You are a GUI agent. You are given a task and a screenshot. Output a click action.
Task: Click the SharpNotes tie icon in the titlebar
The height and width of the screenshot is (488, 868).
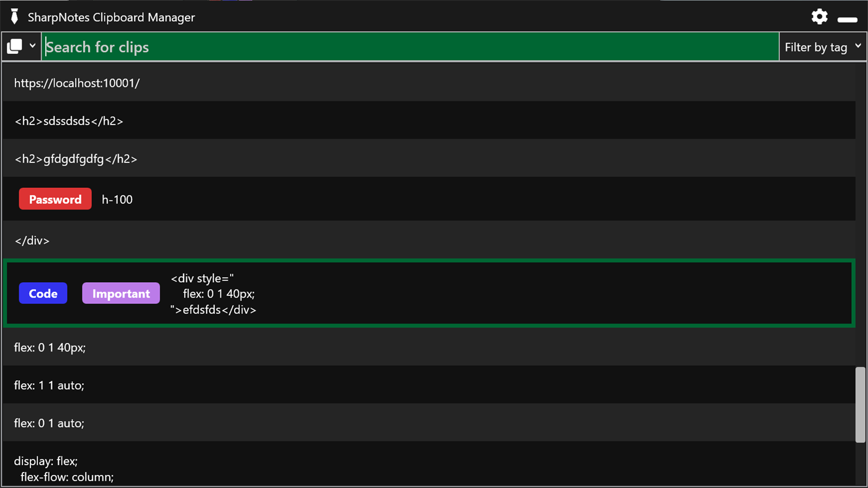[x=14, y=16]
